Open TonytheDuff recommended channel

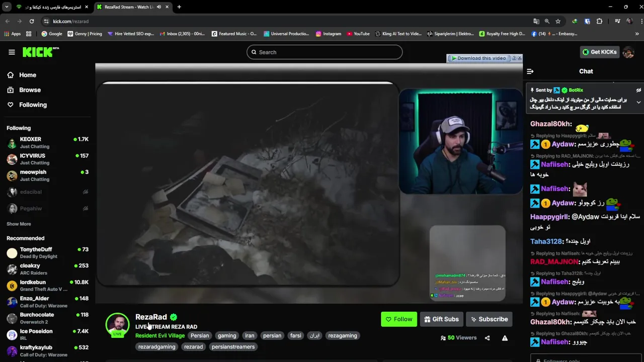[x=47, y=252]
